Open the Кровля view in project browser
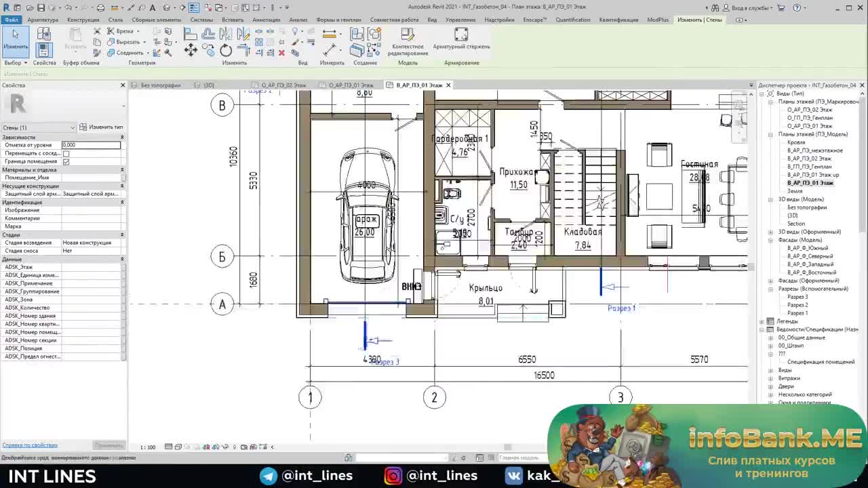 tap(796, 142)
